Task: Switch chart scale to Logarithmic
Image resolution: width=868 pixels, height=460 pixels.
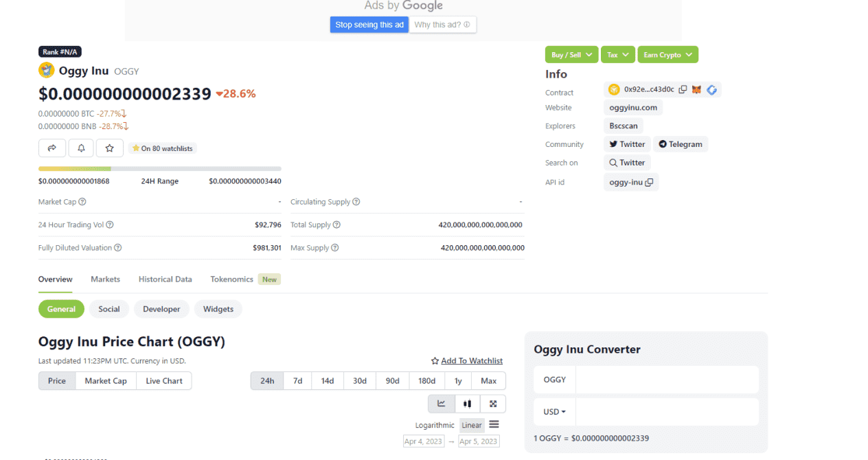Action: 435,425
